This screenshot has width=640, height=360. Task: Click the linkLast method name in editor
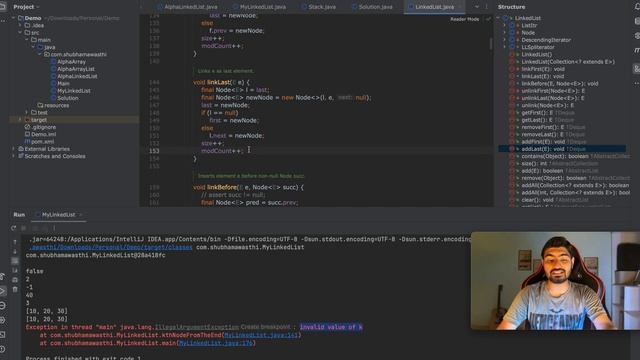218,82
